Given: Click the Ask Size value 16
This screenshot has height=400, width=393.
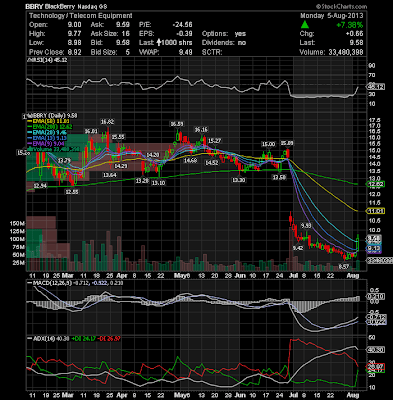Looking at the screenshot, I should pyautogui.click(x=125, y=34).
